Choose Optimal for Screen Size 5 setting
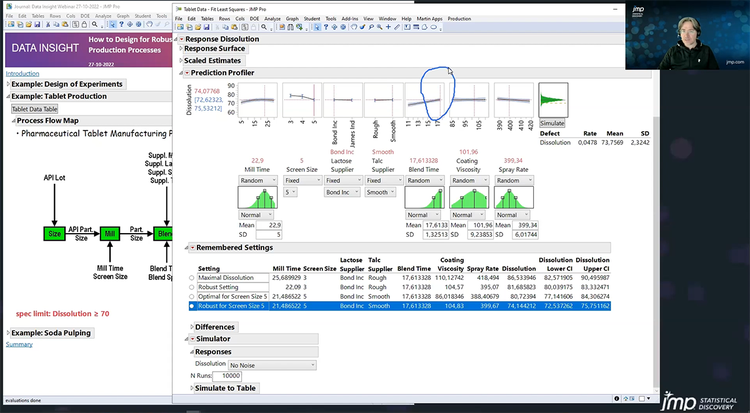 coord(191,295)
